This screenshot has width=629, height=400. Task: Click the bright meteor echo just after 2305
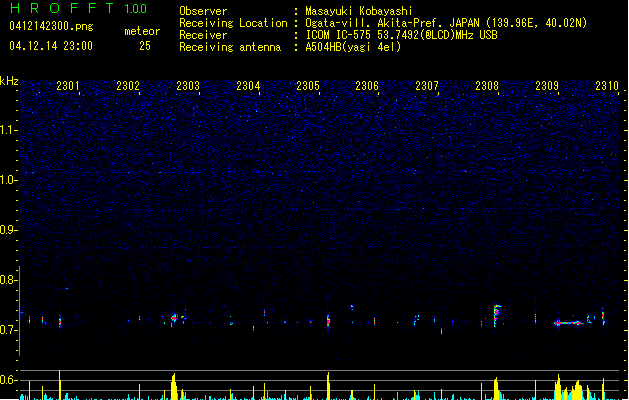[328, 320]
